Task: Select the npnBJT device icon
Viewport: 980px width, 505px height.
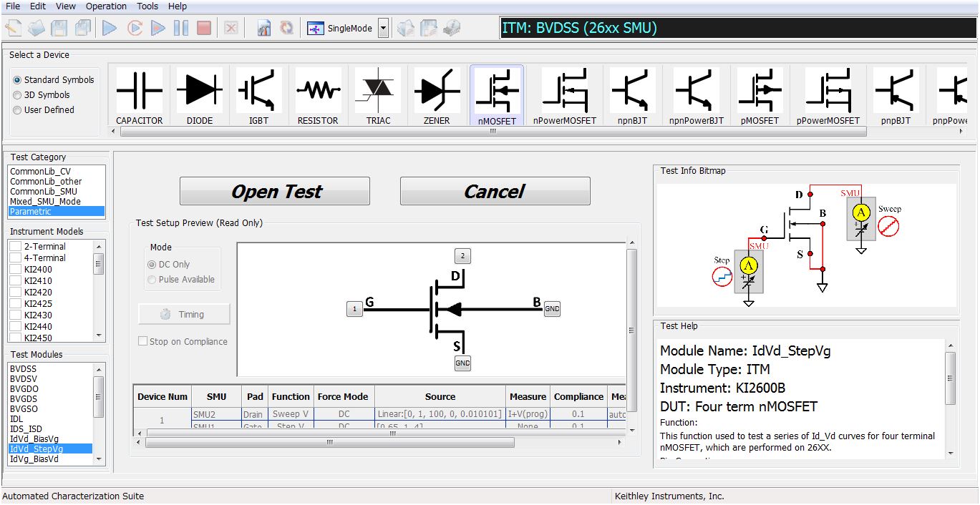Action: point(633,97)
